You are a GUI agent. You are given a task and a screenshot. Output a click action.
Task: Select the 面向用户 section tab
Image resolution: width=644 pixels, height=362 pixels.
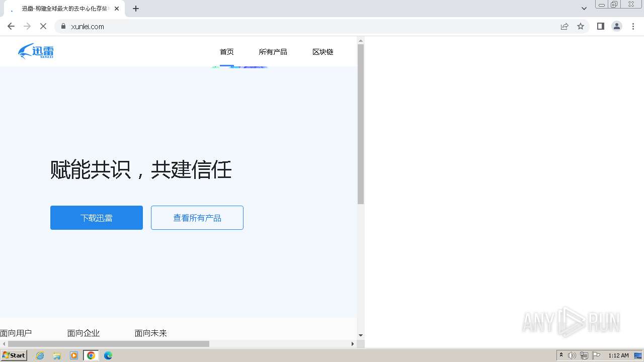16,333
